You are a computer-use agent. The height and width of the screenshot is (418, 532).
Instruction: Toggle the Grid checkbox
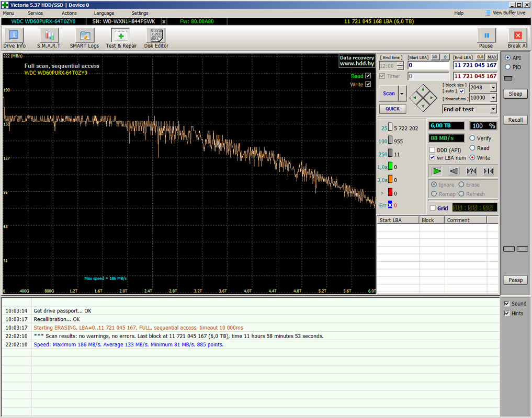tap(432, 208)
